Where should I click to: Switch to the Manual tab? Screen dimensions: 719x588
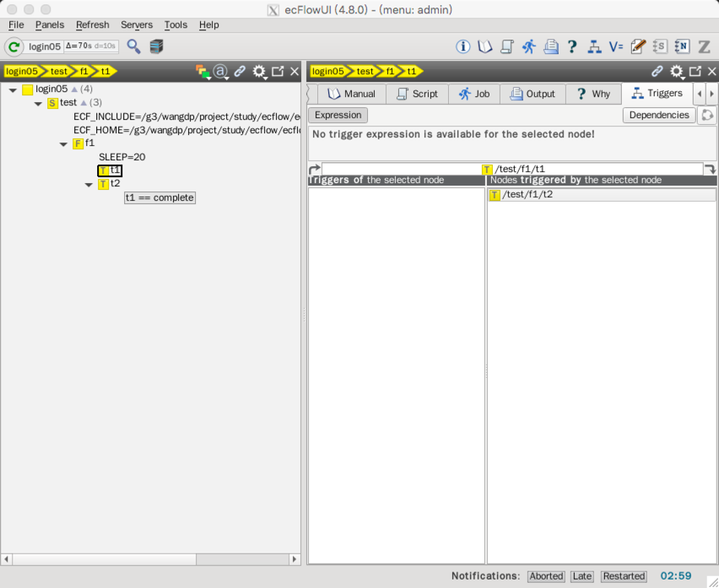point(351,94)
